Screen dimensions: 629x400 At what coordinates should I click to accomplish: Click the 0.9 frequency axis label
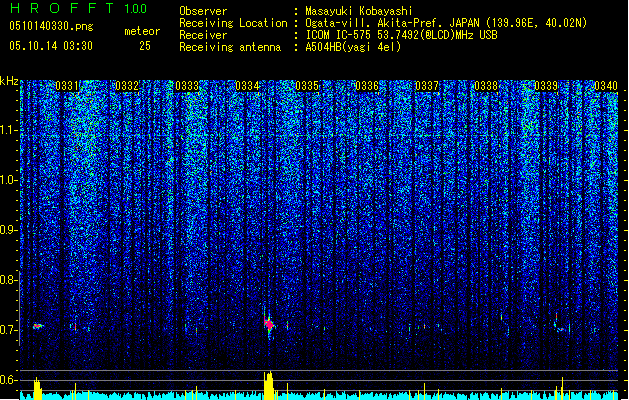(8, 230)
